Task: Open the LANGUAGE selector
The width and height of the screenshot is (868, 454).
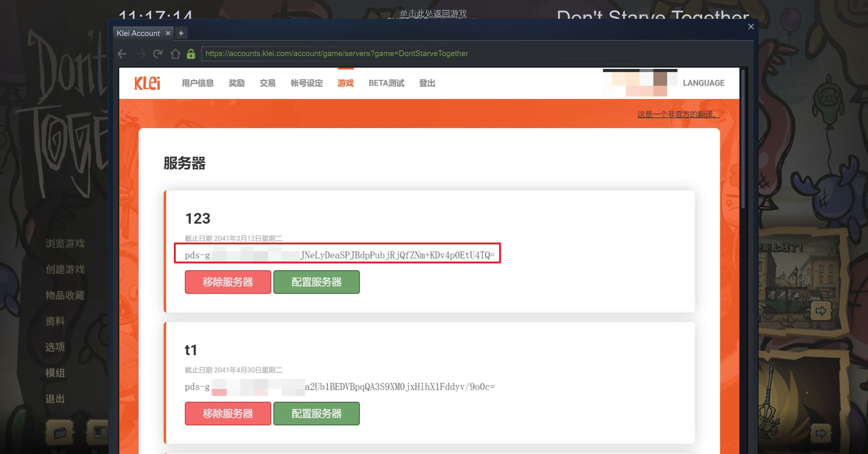Action: coord(704,83)
